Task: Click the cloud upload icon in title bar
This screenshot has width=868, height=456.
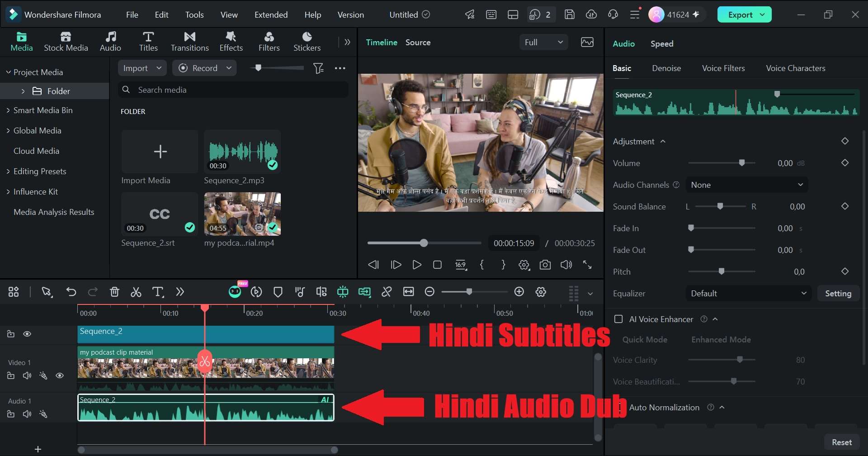Action: (x=591, y=14)
